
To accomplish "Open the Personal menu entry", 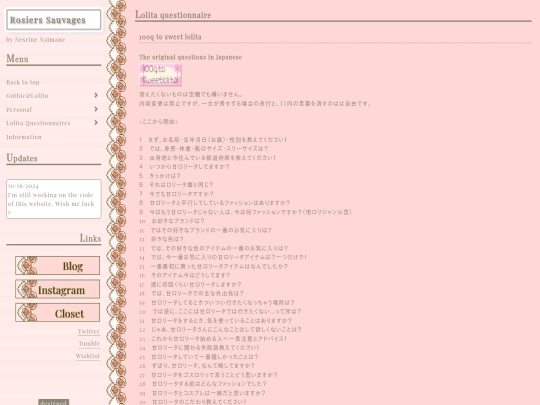I will coord(19,110).
